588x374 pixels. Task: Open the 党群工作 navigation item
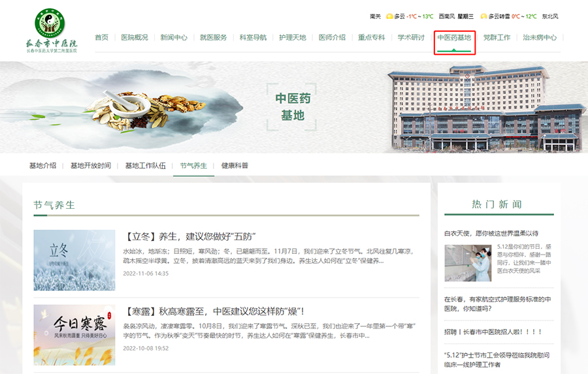click(x=497, y=38)
